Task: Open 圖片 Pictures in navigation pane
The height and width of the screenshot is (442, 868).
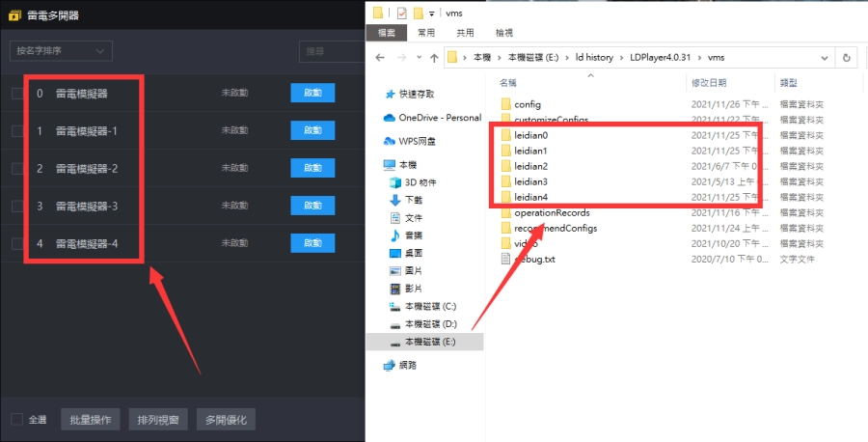Action: tap(407, 271)
